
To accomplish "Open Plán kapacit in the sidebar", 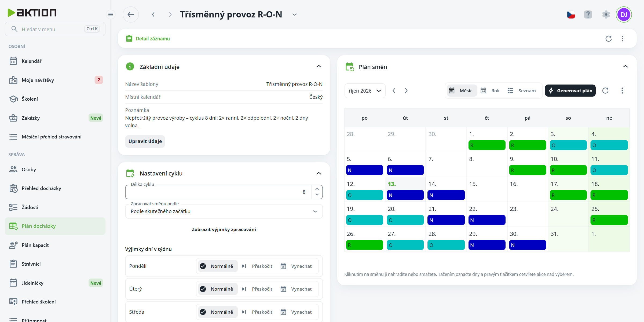I will pos(55,245).
